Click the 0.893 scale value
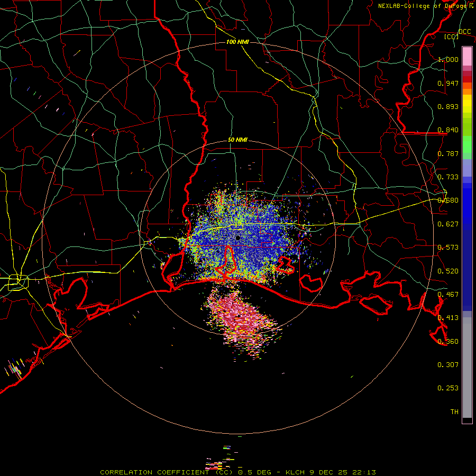476x476 pixels. (x=448, y=106)
